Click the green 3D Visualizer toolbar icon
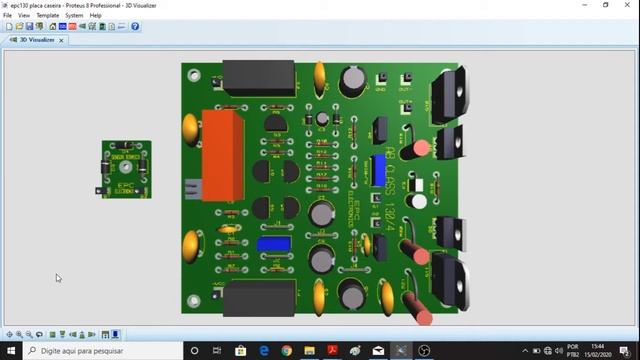This screenshot has height=360, width=640. 82,27
